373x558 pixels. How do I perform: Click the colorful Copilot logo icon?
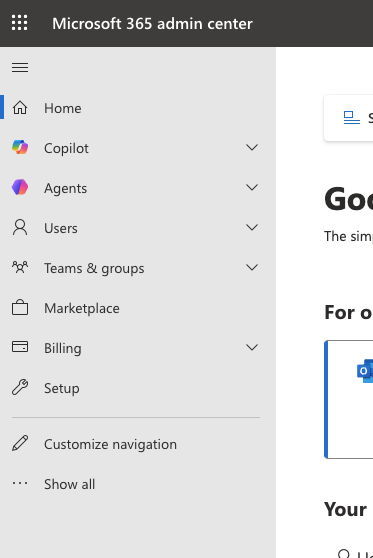tap(20, 147)
